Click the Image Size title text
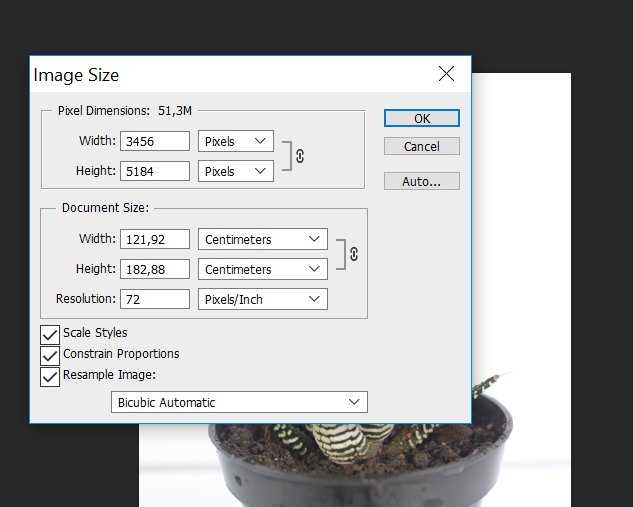Viewport: 633px width, 507px height. (x=76, y=75)
